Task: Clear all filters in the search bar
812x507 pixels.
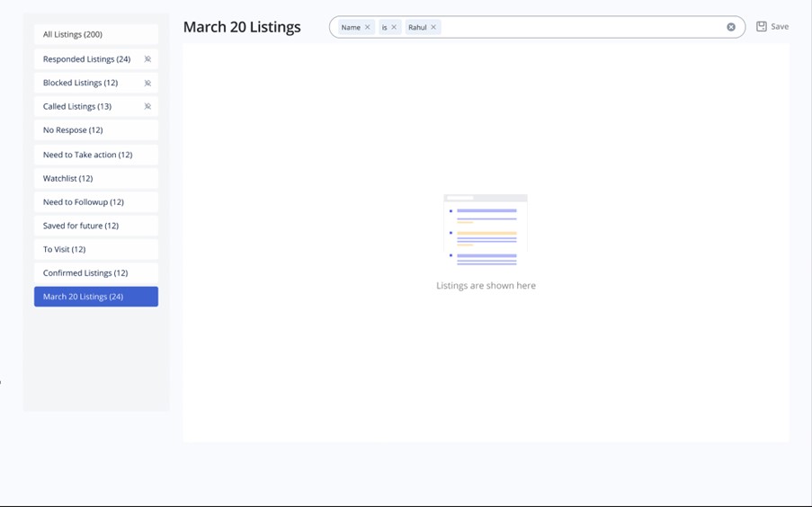Action: click(731, 27)
